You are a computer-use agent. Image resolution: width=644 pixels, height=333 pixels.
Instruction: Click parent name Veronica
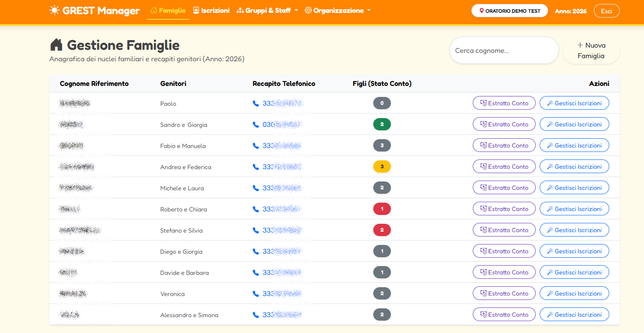pos(173,294)
